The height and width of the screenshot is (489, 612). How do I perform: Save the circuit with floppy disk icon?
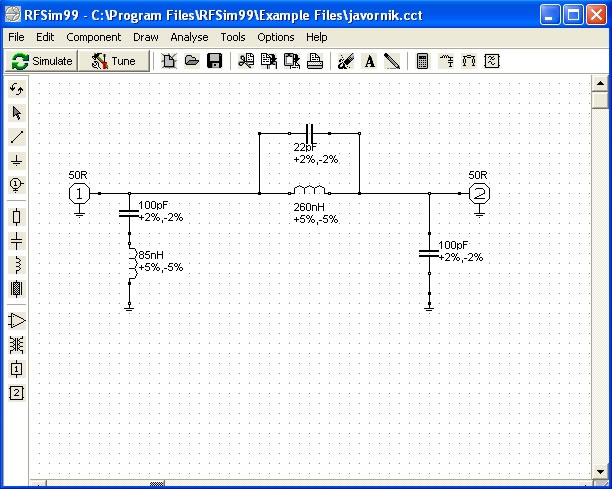(214, 61)
